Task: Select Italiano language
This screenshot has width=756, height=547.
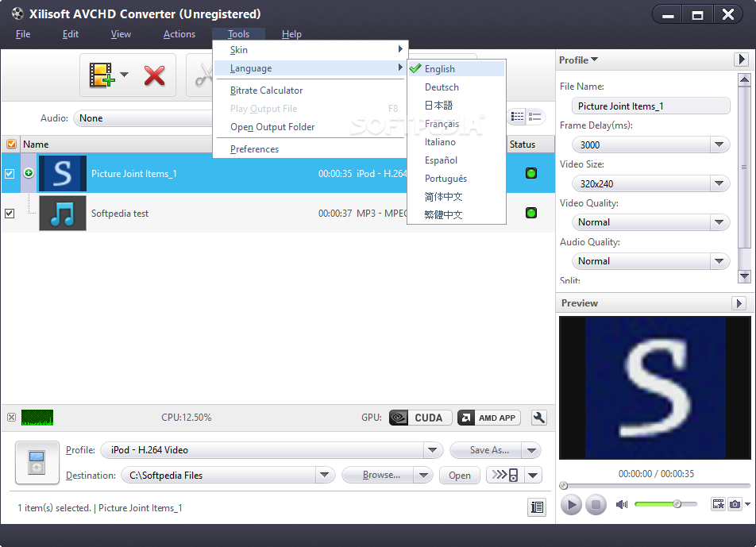Action: click(x=456, y=141)
